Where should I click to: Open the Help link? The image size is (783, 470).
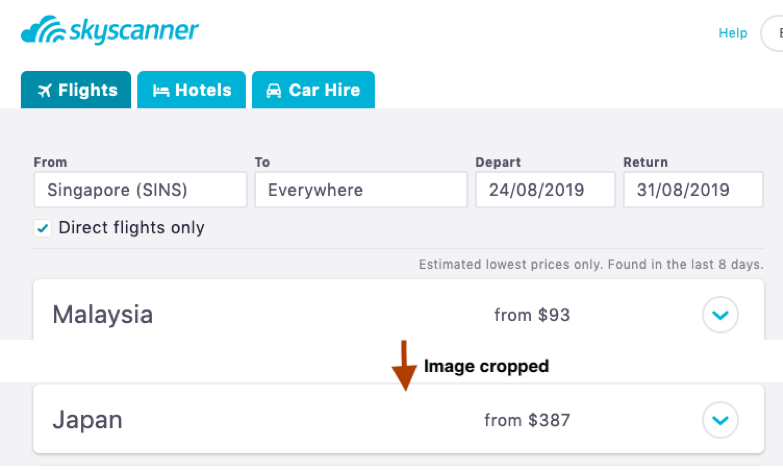pyautogui.click(x=733, y=33)
